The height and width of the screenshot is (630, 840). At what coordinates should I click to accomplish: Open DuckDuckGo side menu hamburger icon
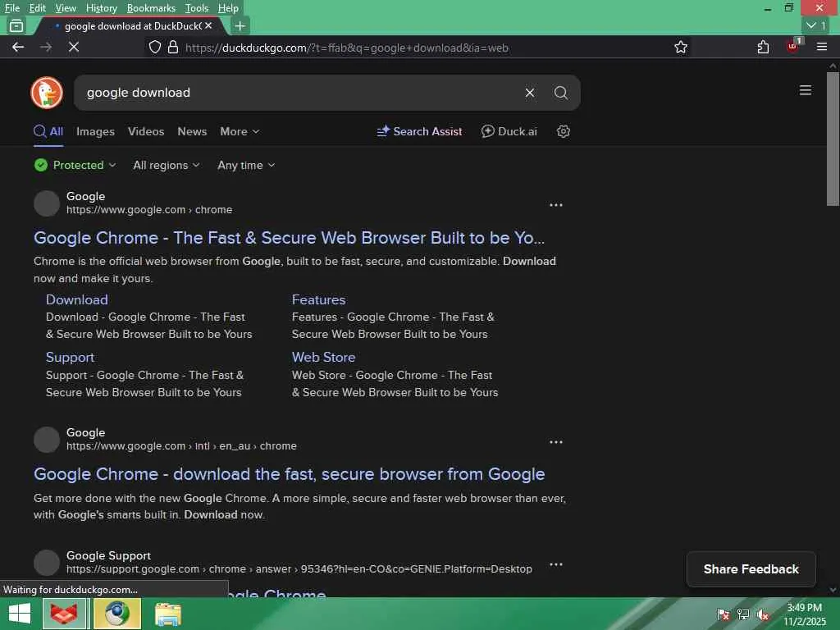tap(805, 90)
